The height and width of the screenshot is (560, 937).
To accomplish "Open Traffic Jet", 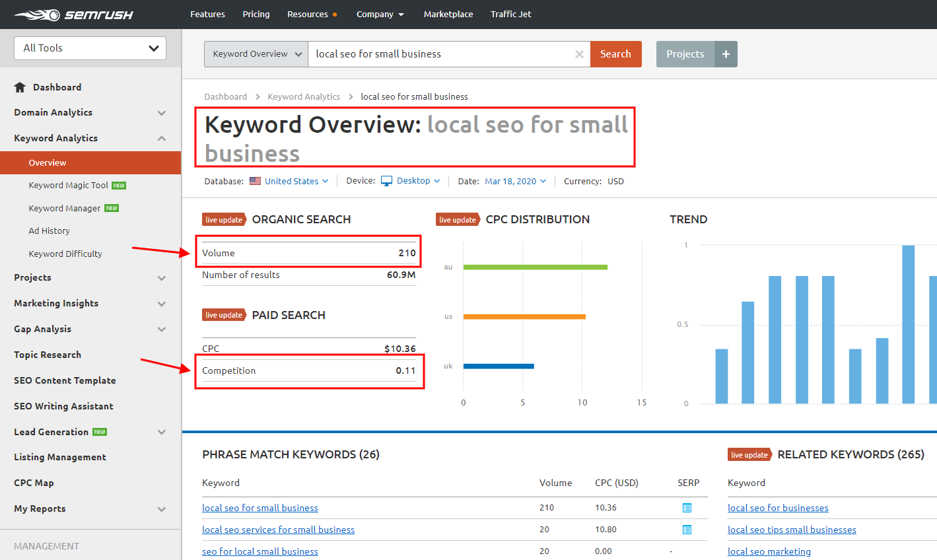I will pos(511,15).
